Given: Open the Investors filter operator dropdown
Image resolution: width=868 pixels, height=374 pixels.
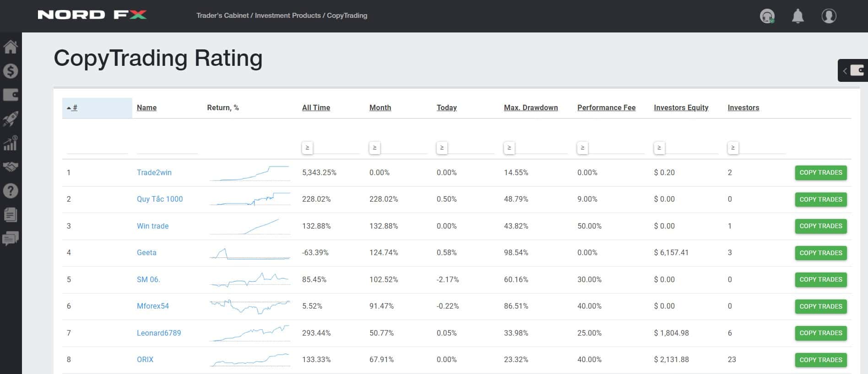Looking at the screenshot, I should [x=733, y=148].
